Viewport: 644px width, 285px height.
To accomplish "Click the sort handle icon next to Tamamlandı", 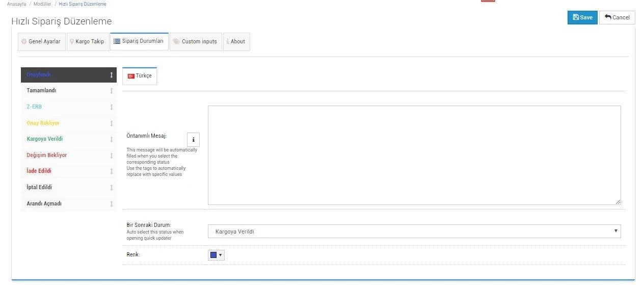I will [x=111, y=91].
